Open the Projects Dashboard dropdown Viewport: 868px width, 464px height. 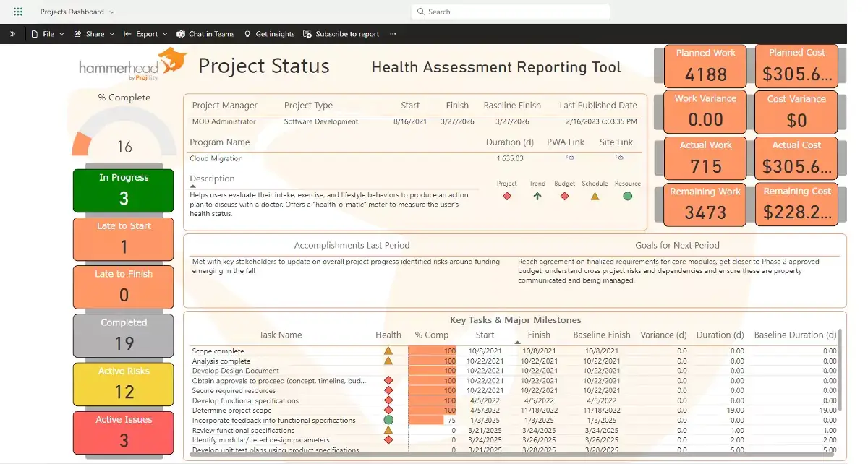point(77,11)
